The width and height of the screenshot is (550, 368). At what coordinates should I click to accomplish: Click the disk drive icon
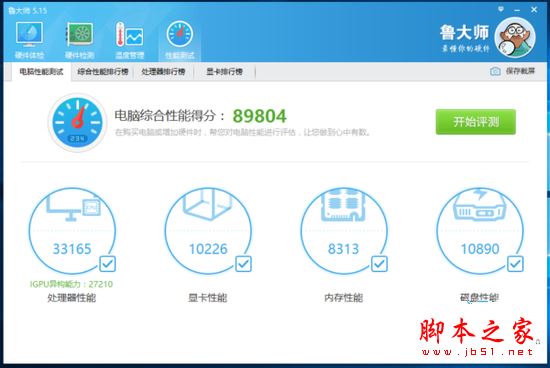pos(479,205)
